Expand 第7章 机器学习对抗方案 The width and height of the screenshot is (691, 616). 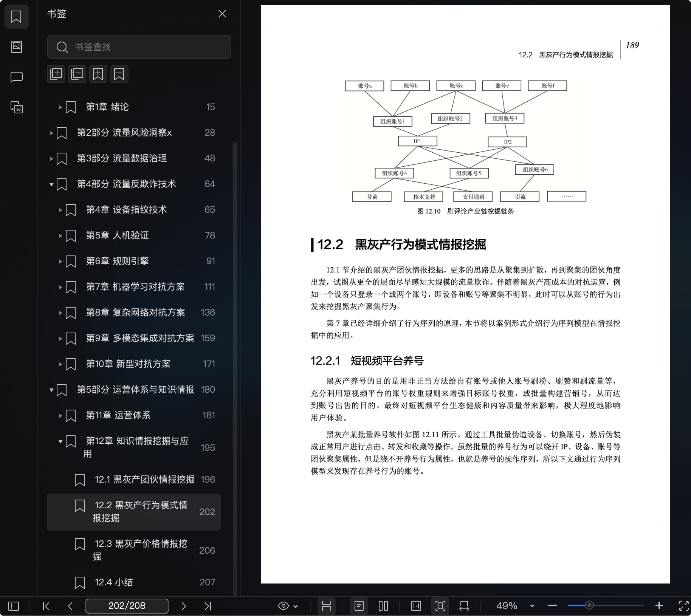tap(60, 287)
